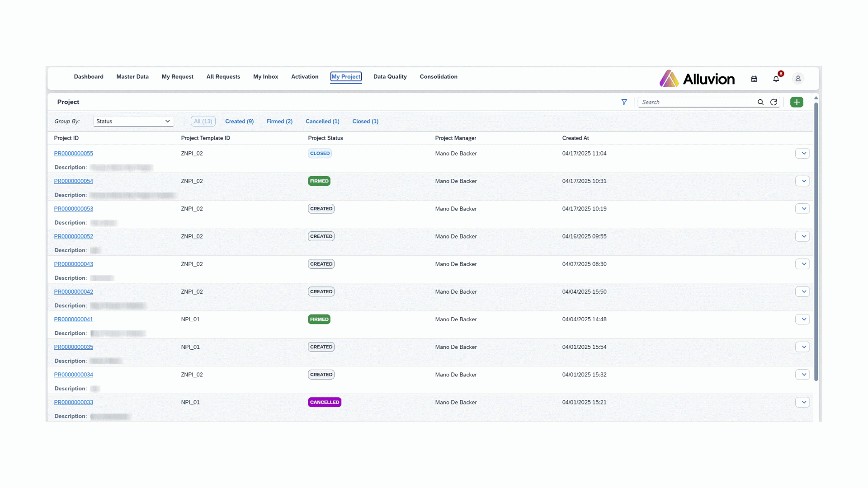This screenshot has width=868, height=488.
Task: Open the Consolidation tab
Action: pyautogui.click(x=439, y=77)
